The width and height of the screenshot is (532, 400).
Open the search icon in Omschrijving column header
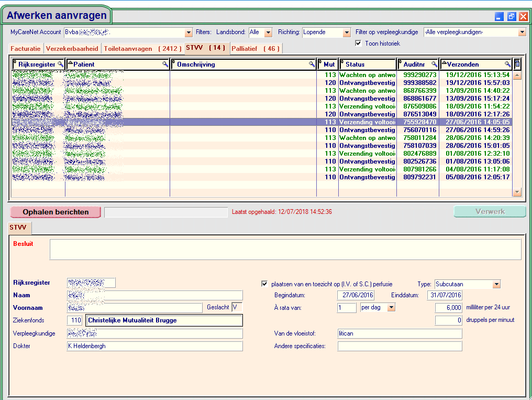click(312, 64)
